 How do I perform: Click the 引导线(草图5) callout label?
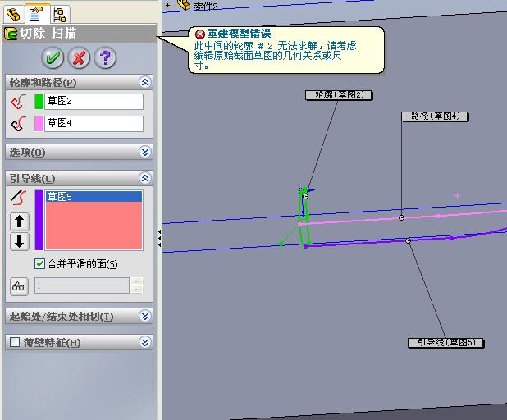(446, 343)
